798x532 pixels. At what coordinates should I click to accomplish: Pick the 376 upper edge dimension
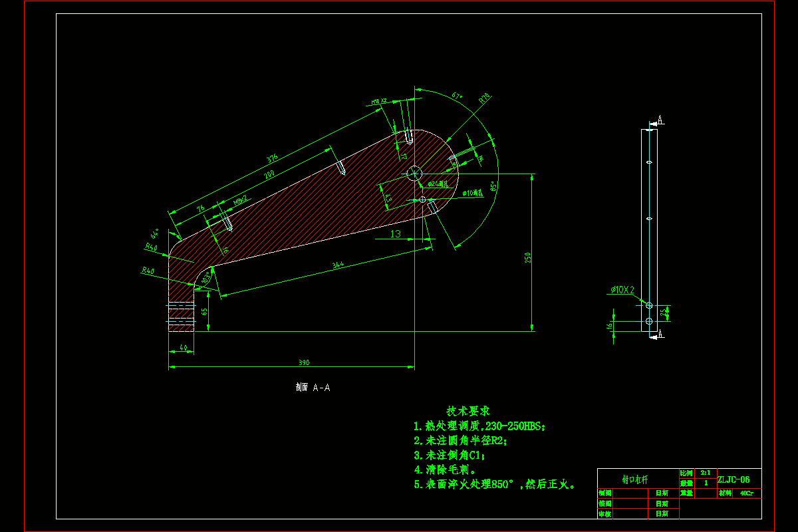point(272,159)
